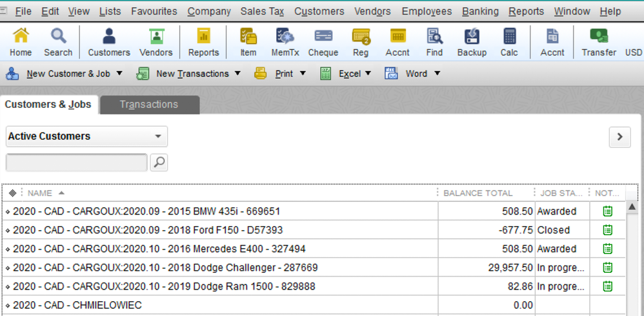Sort by JOB STA... column header

561,193
